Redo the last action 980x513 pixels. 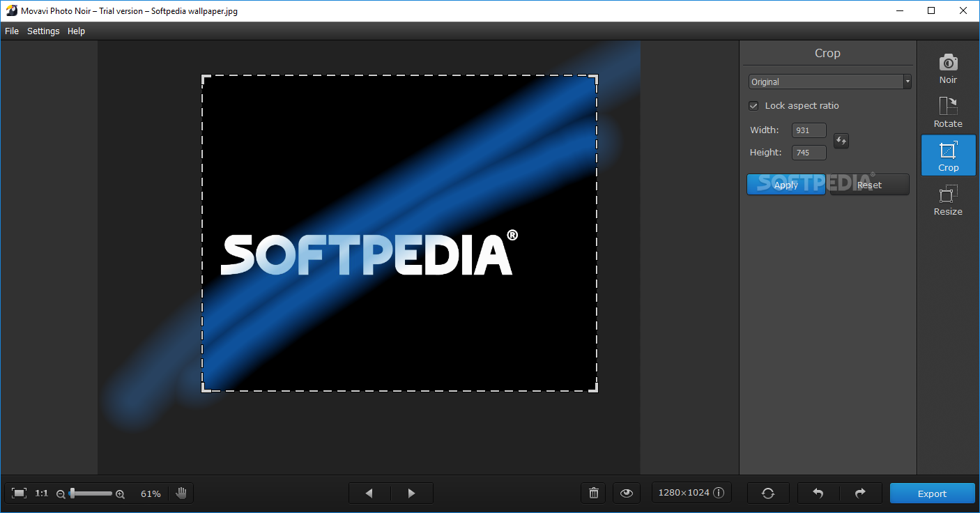861,493
